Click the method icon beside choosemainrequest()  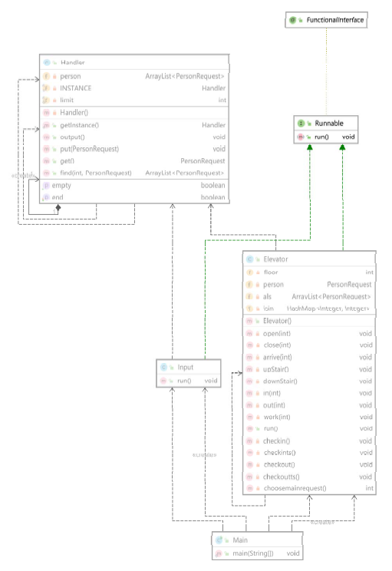pos(249,488)
